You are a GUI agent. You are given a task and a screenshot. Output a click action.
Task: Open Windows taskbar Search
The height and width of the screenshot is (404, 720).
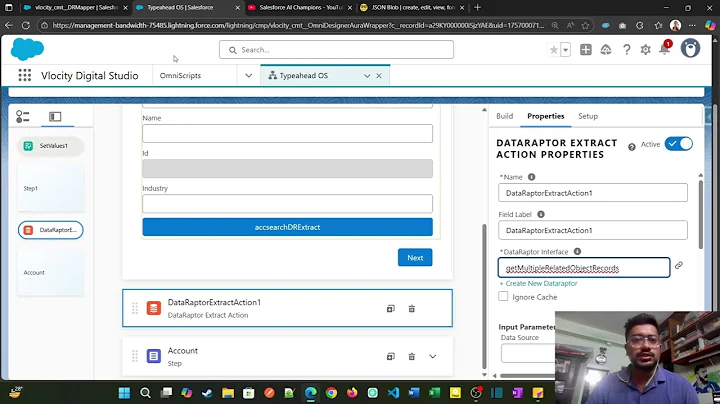[x=145, y=393]
